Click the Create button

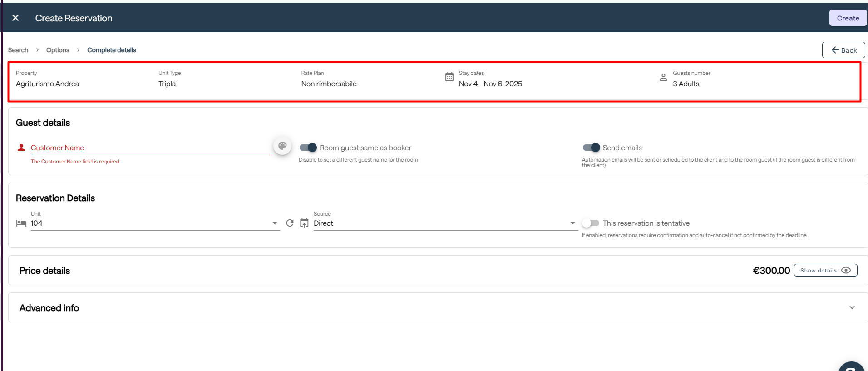[848, 18]
